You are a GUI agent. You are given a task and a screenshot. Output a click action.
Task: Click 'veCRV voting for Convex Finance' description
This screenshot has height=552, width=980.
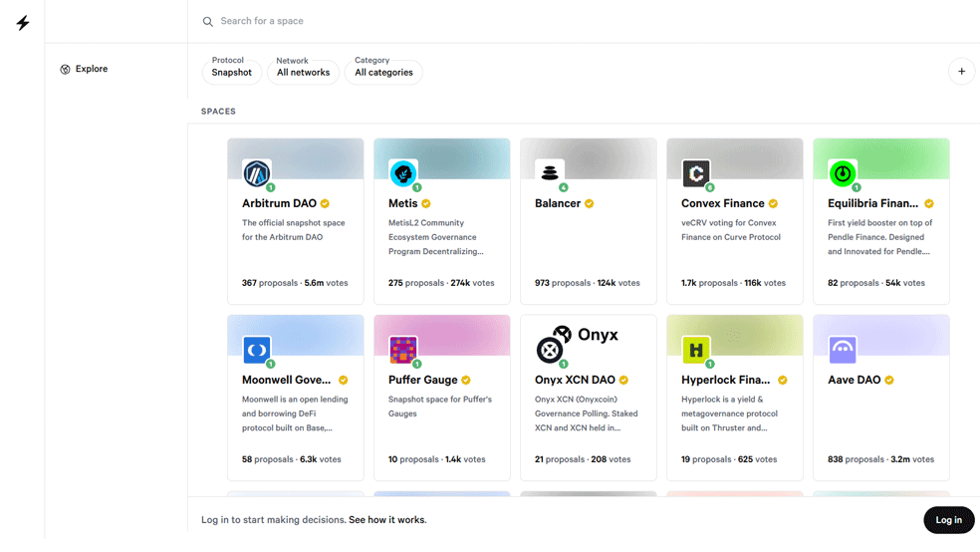731,230
